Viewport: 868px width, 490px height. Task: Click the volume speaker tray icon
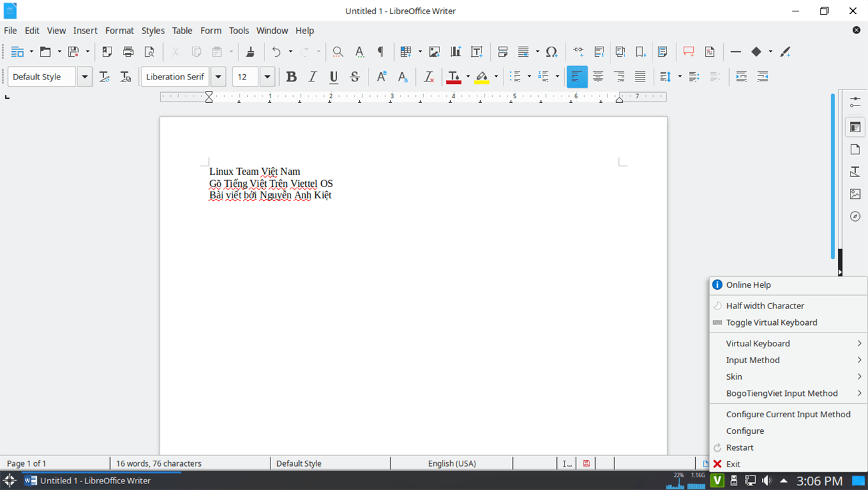(x=767, y=481)
